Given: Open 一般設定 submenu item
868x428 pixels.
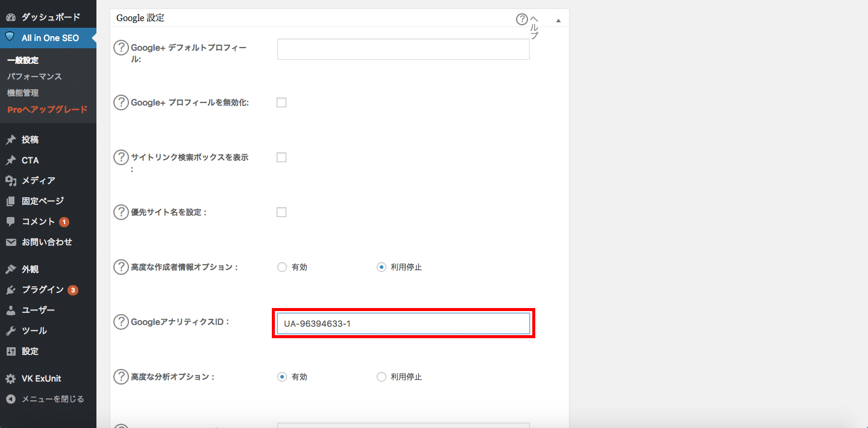Looking at the screenshot, I should coord(23,60).
